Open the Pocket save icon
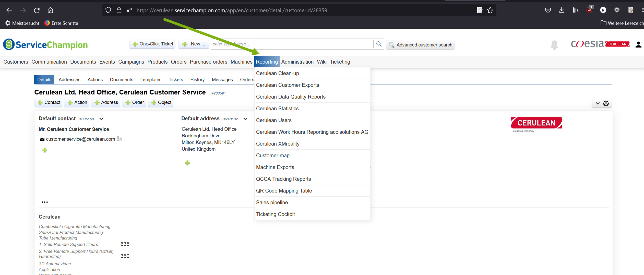 point(548,10)
